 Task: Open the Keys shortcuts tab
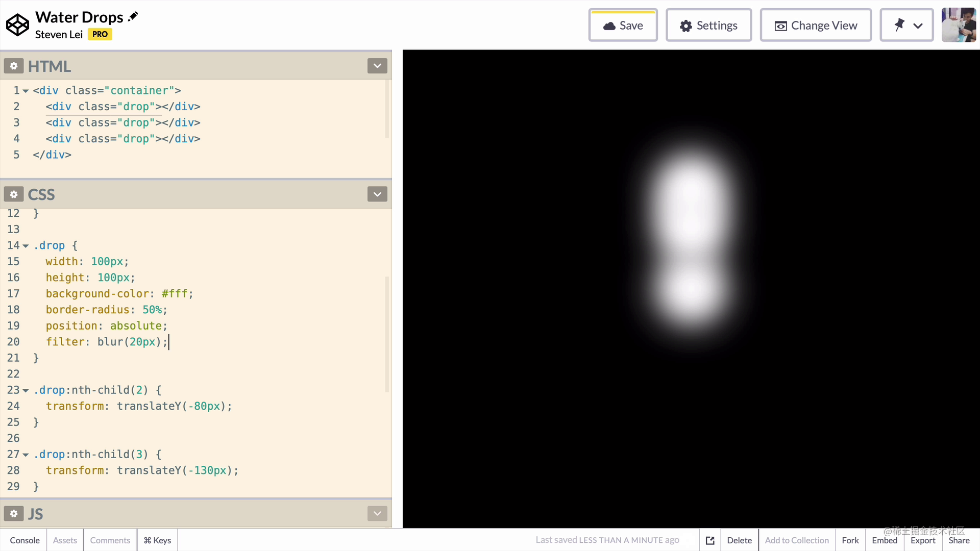157,540
